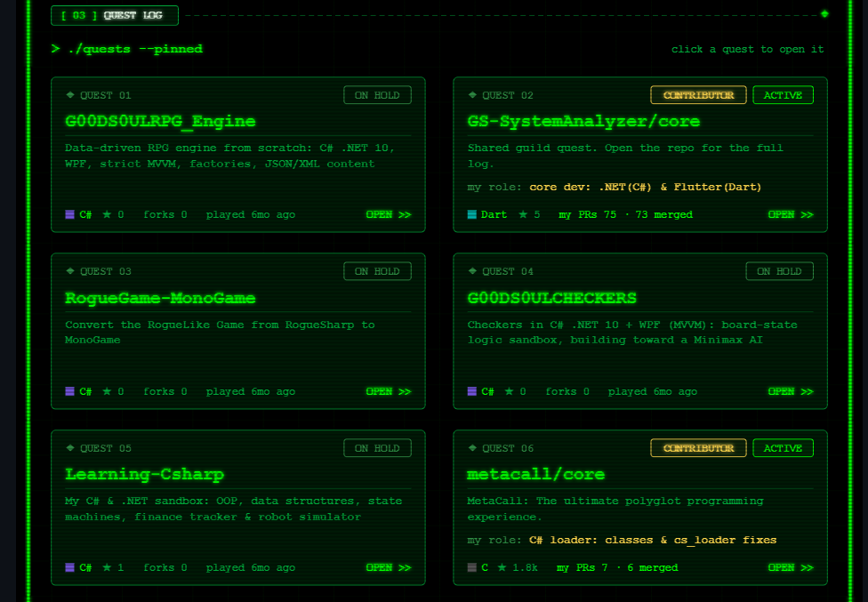Click the star icon on Learning-Csharp card

[x=107, y=567]
